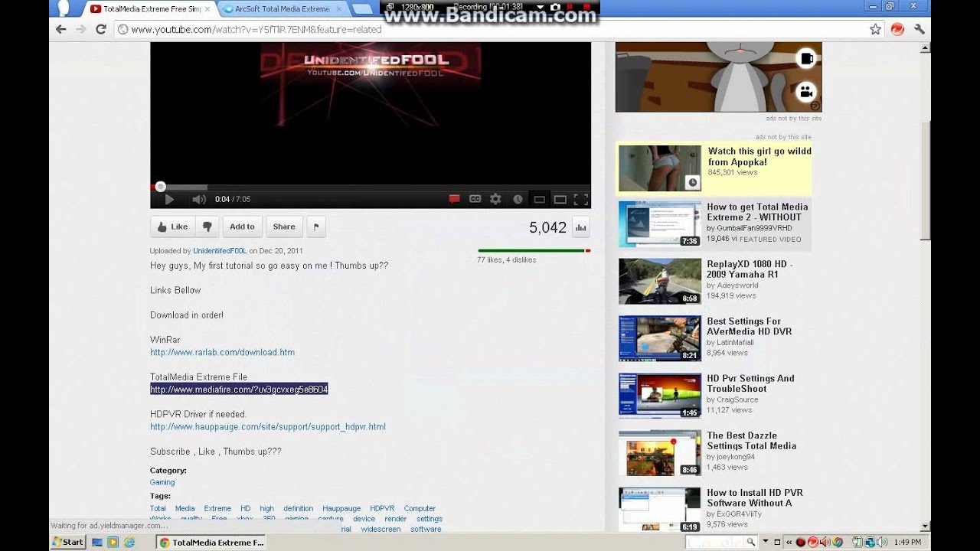Open the Share panel

click(x=284, y=227)
